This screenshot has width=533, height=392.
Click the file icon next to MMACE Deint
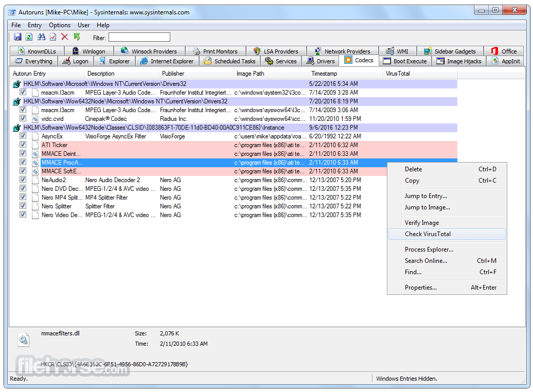point(35,154)
